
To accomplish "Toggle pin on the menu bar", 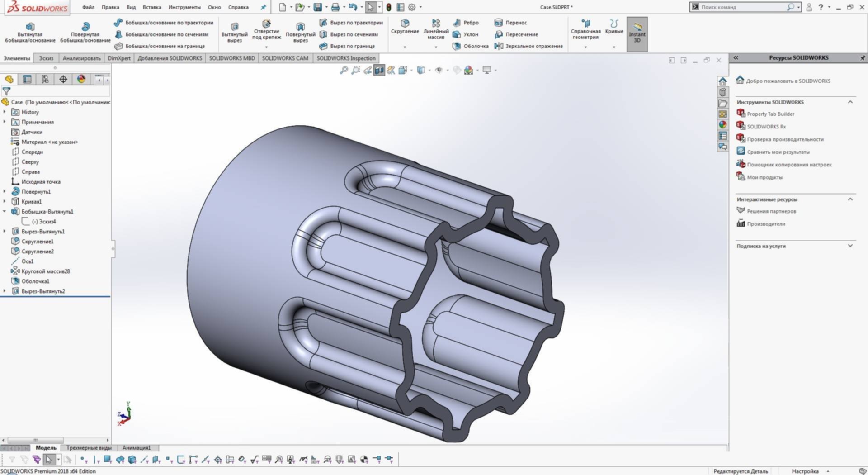I will click(264, 7).
